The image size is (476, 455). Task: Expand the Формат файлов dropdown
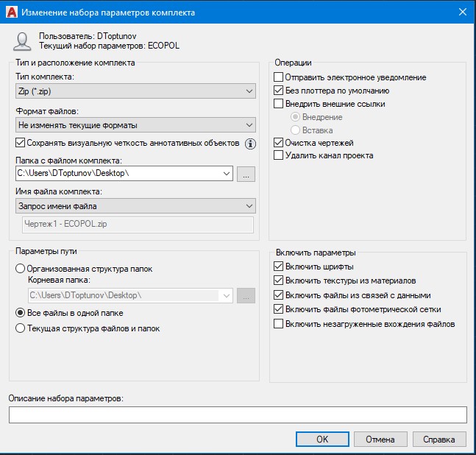(x=135, y=125)
